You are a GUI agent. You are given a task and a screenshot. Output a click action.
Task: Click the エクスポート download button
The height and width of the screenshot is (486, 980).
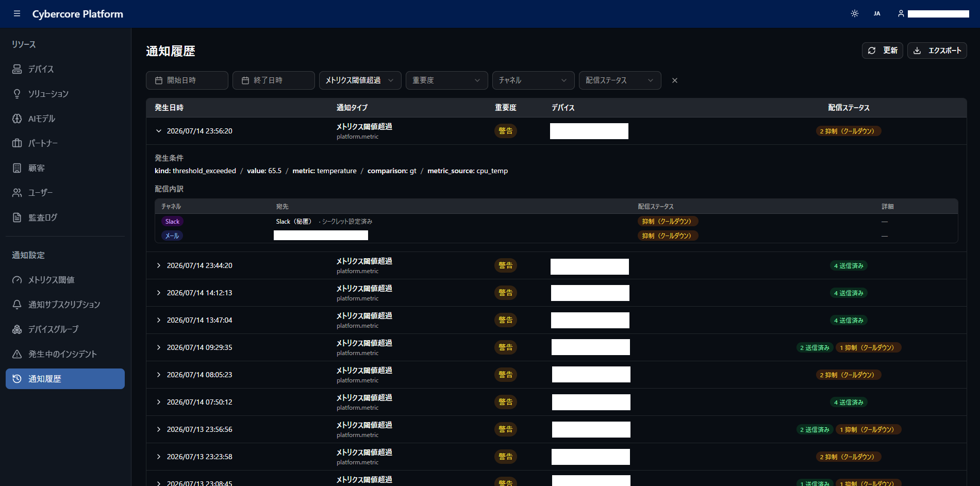[937, 51]
